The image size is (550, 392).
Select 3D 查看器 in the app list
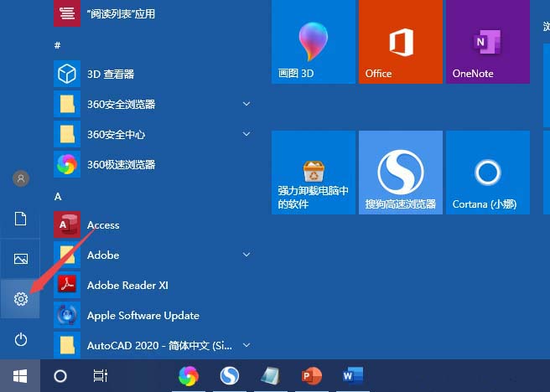(154, 74)
